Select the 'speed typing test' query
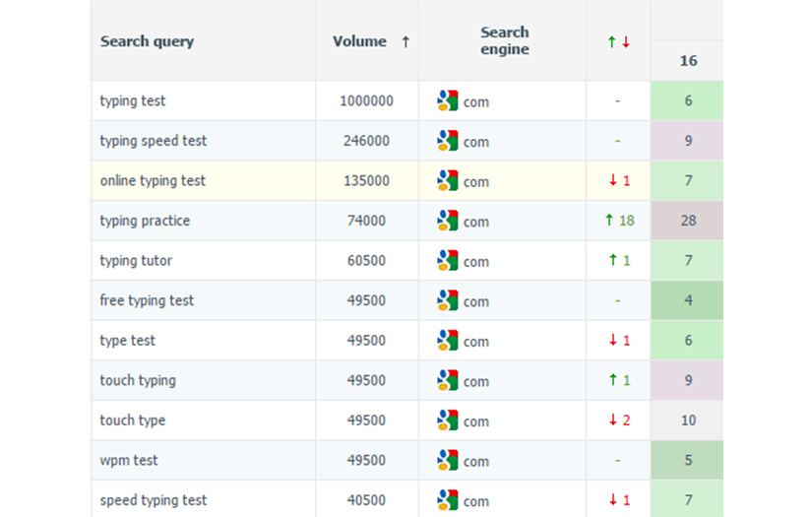 click(x=154, y=499)
